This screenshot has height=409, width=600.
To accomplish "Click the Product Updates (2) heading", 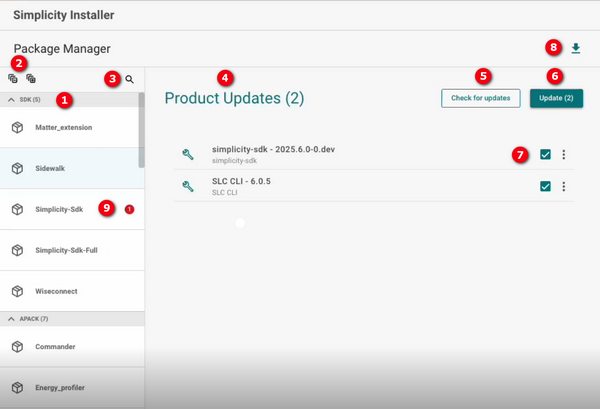I will pyautogui.click(x=234, y=98).
